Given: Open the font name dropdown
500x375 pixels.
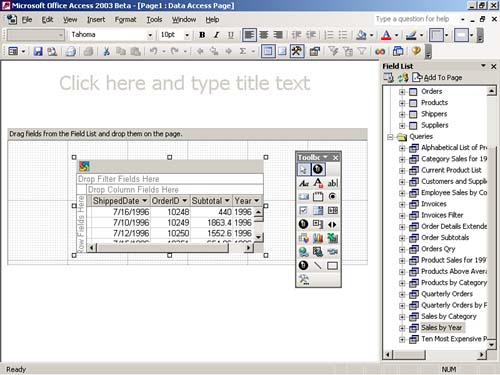Looking at the screenshot, I should 150,35.
